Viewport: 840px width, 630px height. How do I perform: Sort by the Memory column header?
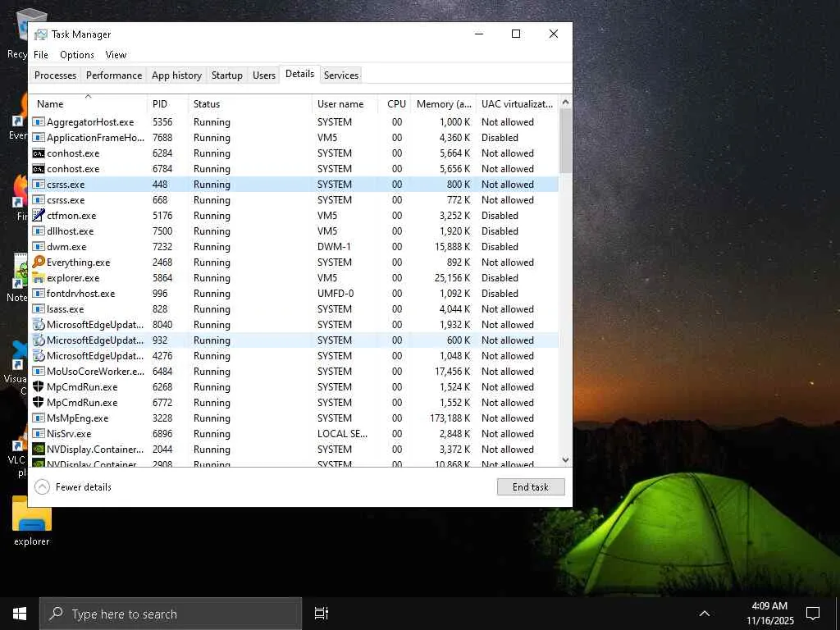pos(443,104)
